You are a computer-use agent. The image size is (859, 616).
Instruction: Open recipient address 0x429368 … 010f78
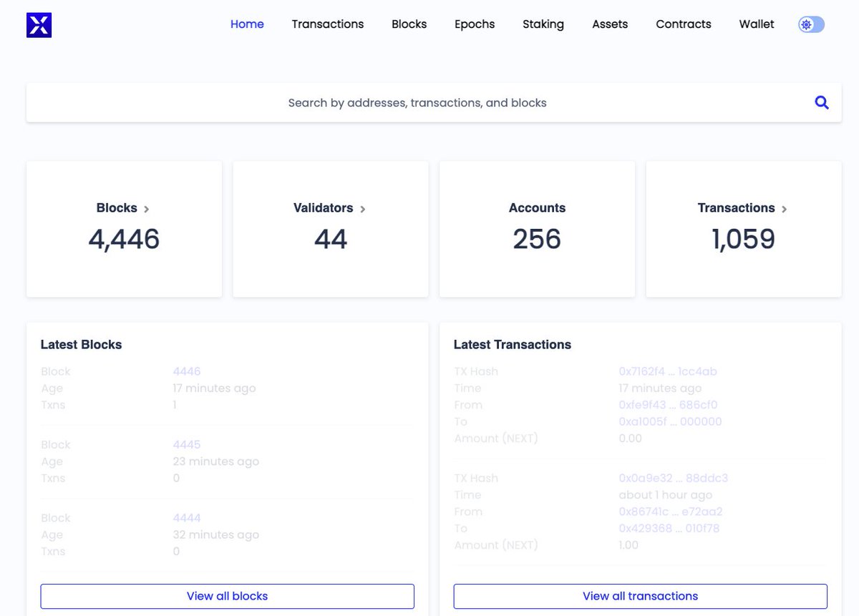tap(669, 528)
